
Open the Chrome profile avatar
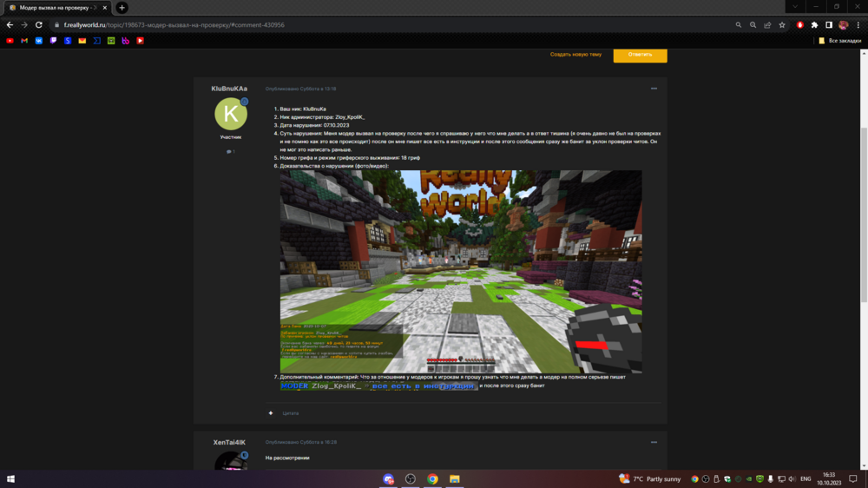point(843,25)
